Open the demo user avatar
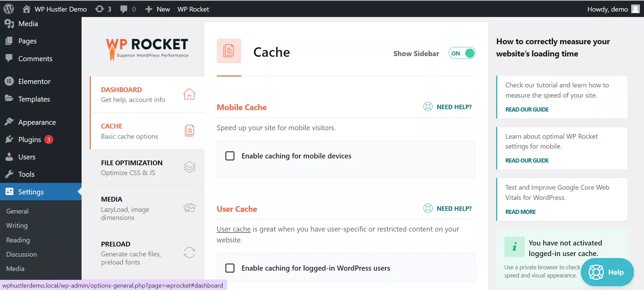The height and width of the screenshot is (290, 644). click(636, 9)
